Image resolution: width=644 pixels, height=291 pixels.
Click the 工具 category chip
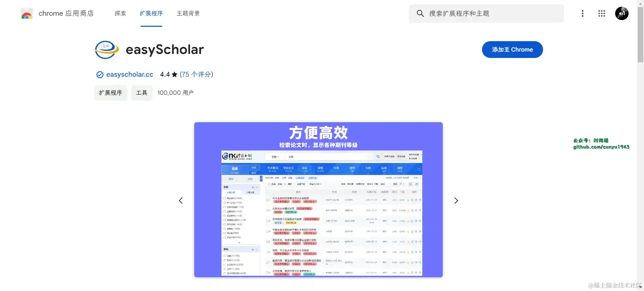tap(142, 93)
